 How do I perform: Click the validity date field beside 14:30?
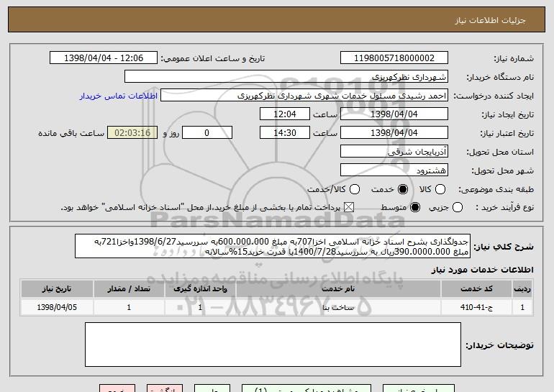pyautogui.click(x=394, y=133)
